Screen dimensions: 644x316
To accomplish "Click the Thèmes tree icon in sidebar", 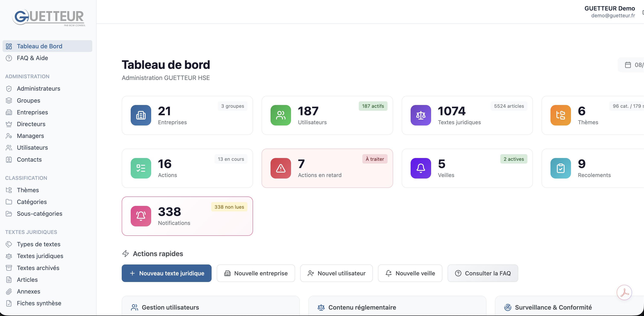I will [x=9, y=190].
